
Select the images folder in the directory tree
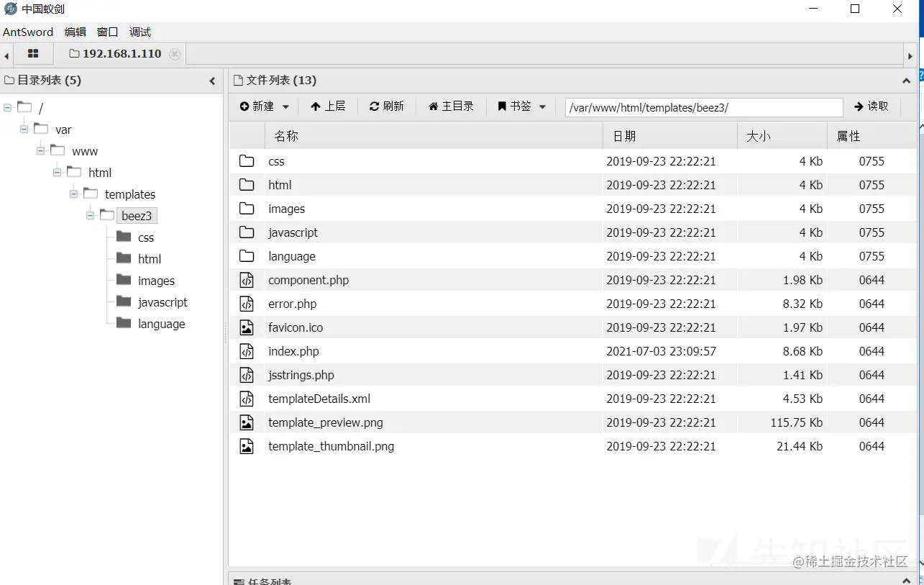pyautogui.click(x=156, y=281)
